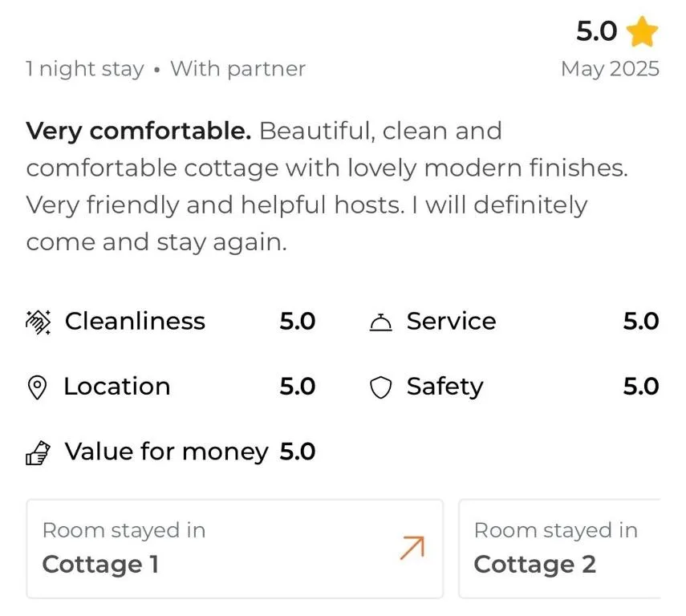Viewport: 686px width, 616px height.
Task: Click the 'With partner' trip label
Action: point(237,69)
